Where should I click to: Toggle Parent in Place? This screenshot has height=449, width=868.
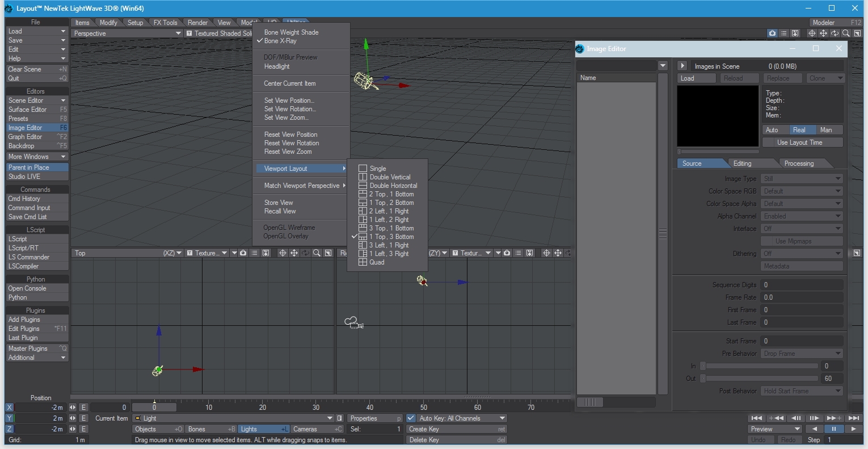point(37,167)
